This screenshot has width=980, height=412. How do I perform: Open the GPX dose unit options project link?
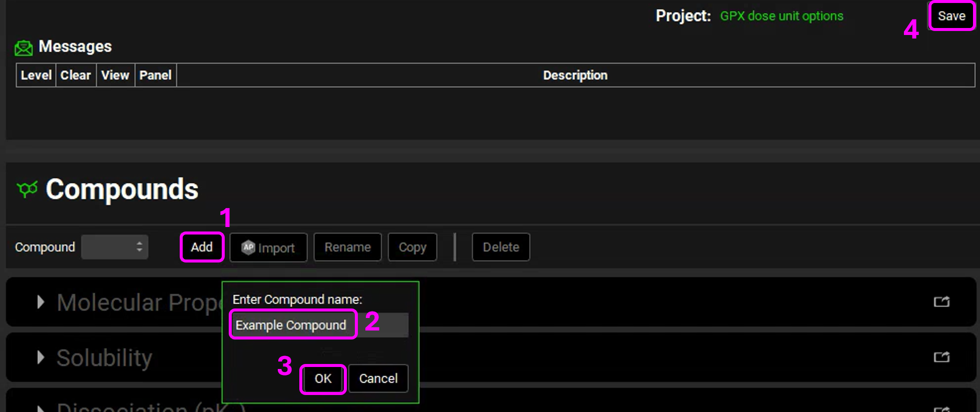[781, 16]
